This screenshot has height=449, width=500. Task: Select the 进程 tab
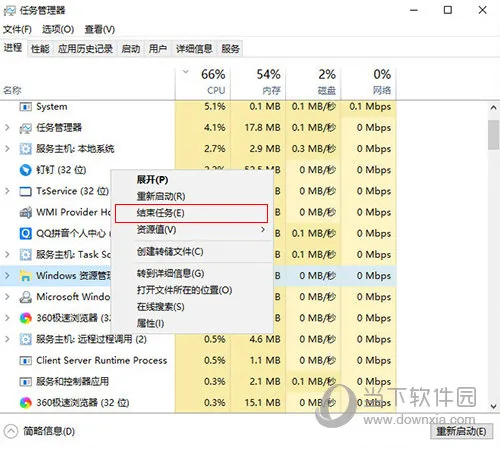(13, 48)
